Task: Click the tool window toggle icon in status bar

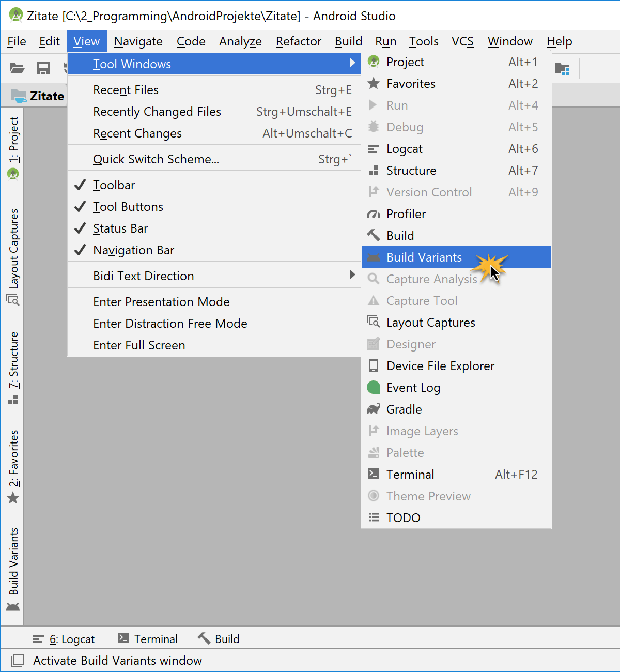Action: tap(18, 660)
